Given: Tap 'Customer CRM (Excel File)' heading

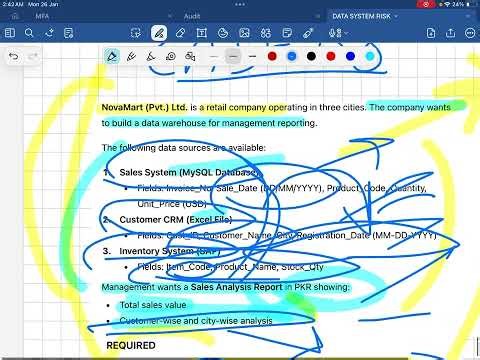Looking at the screenshot, I should pyautogui.click(x=176, y=220).
